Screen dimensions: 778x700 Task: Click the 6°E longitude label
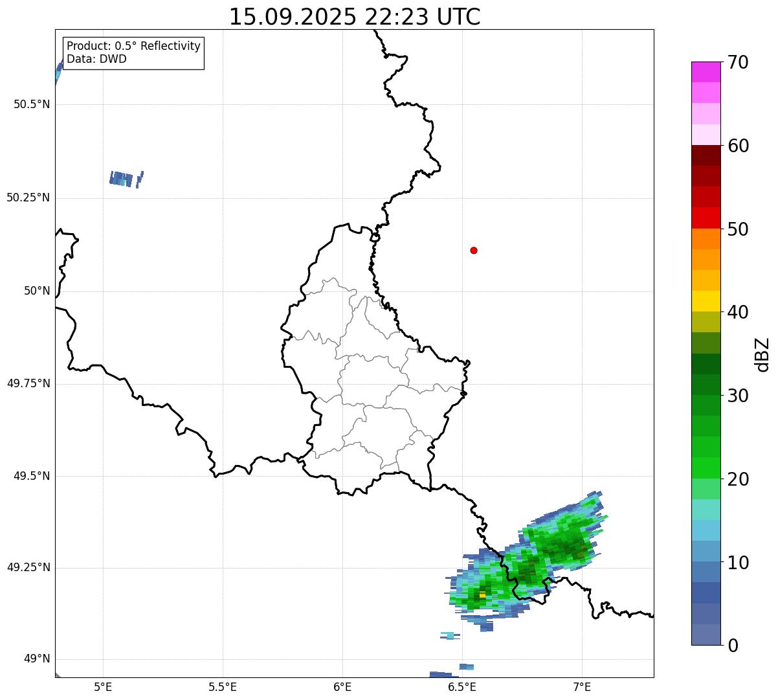[x=342, y=686]
